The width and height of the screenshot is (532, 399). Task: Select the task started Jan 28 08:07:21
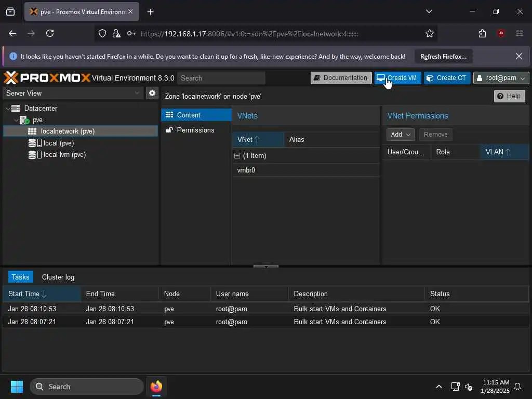coord(265,322)
